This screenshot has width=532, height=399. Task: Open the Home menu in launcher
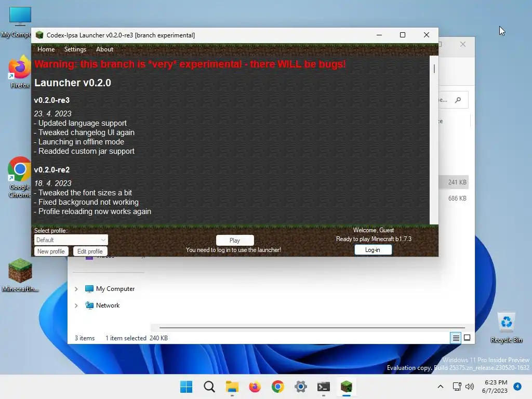click(46, 49)
